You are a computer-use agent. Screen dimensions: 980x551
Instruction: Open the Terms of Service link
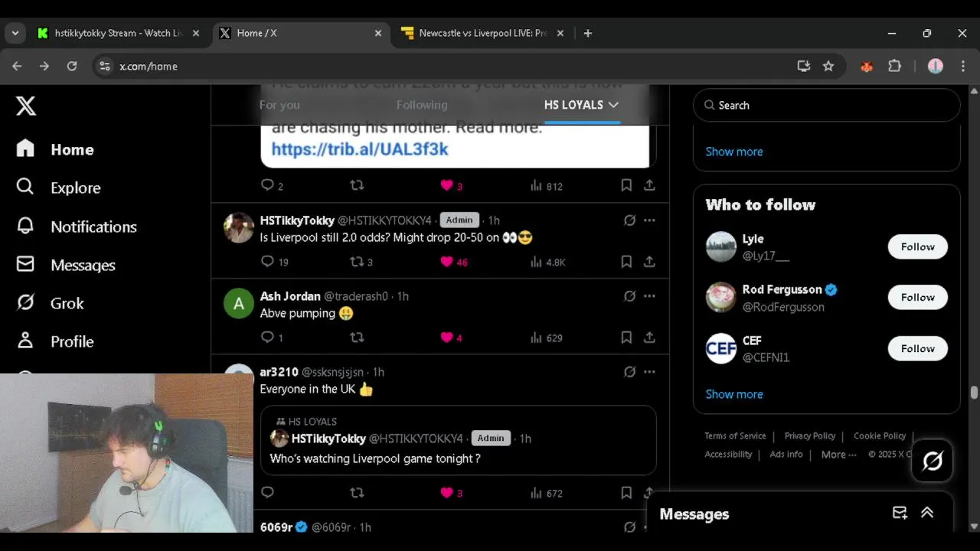[x=735, y=435]
